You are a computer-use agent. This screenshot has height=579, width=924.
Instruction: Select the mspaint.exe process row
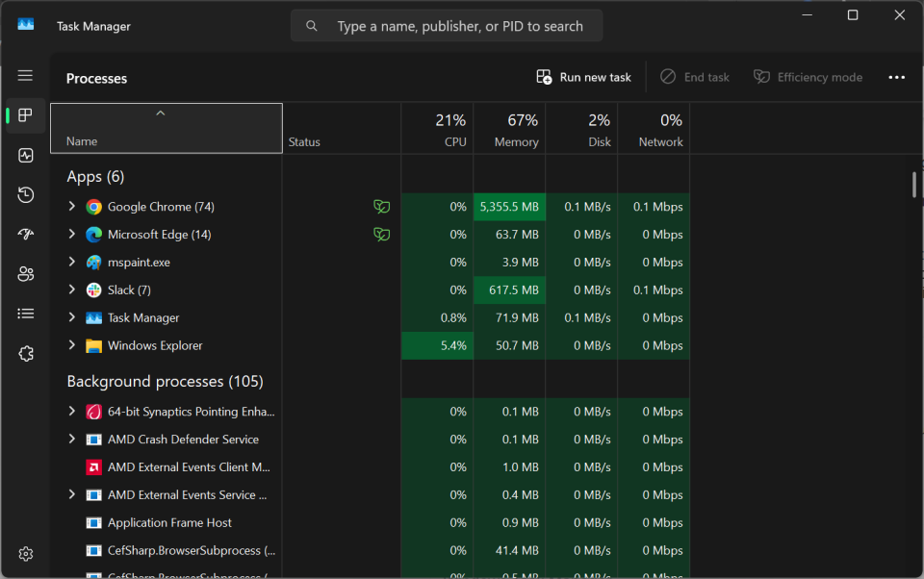(x=139, y=263)
